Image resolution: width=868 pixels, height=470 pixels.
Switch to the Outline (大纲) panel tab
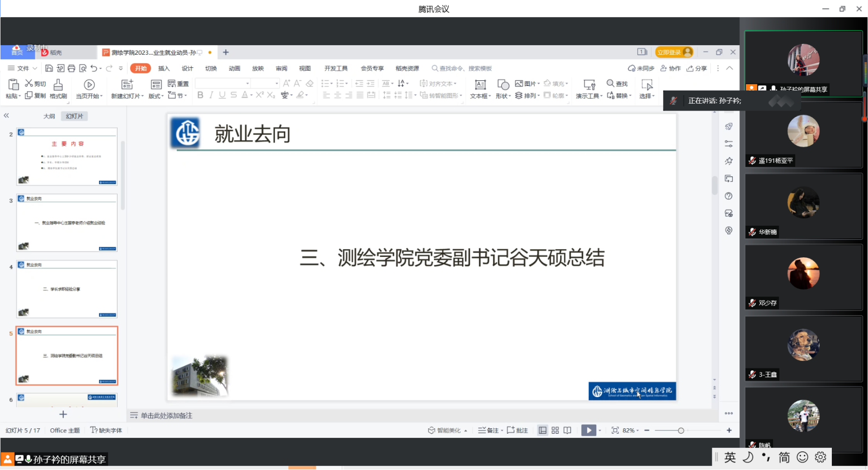[49, 116]
